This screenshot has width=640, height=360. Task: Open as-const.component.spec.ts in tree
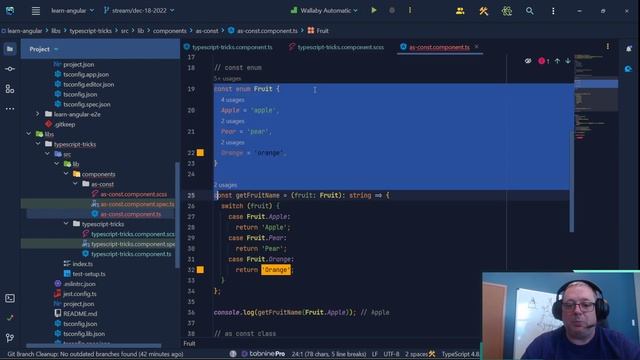[137, 204]
